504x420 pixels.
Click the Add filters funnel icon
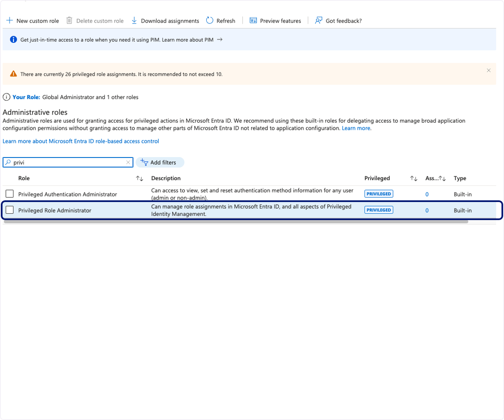[144, 162]
